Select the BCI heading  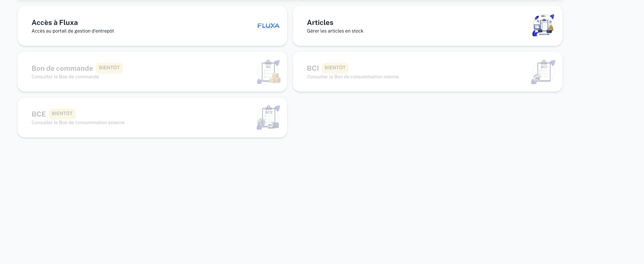pos(313,68)
